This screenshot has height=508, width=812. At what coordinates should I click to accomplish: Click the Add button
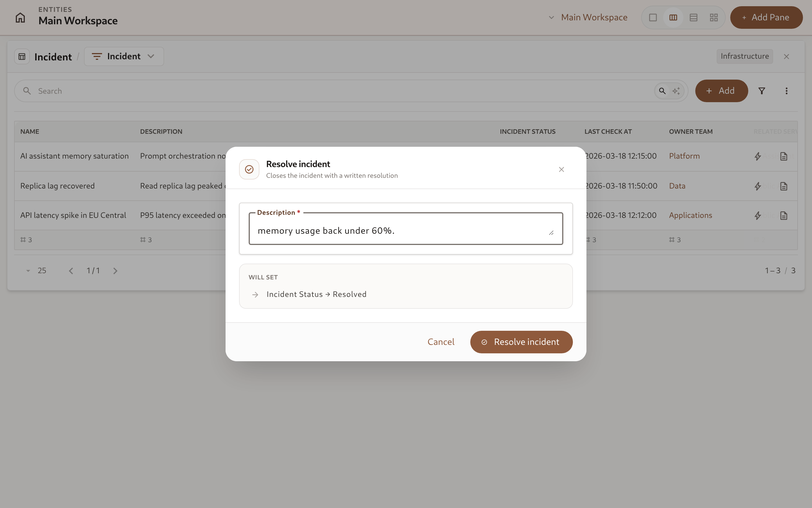tap(721, 91)
